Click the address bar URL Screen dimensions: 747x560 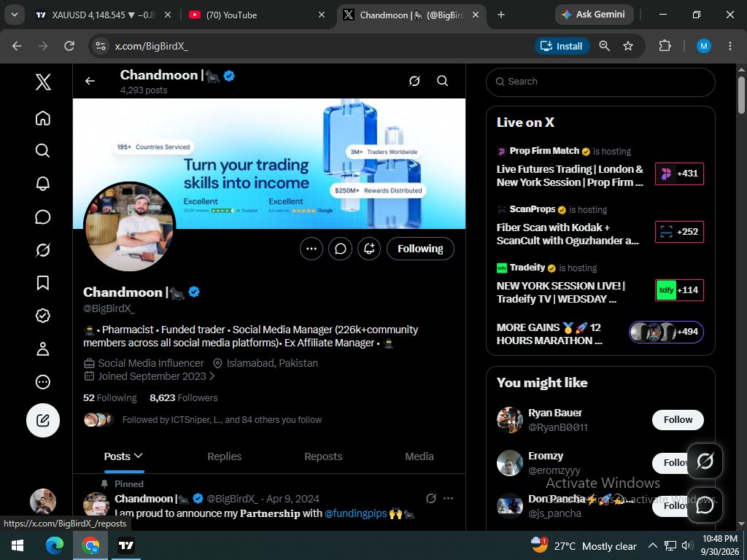pos(151,46)
